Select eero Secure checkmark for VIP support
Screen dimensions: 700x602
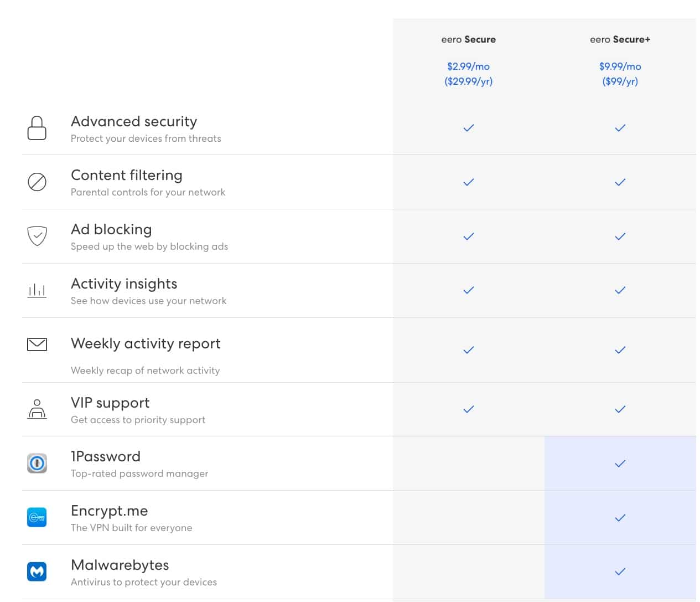[x=469, y=409]
